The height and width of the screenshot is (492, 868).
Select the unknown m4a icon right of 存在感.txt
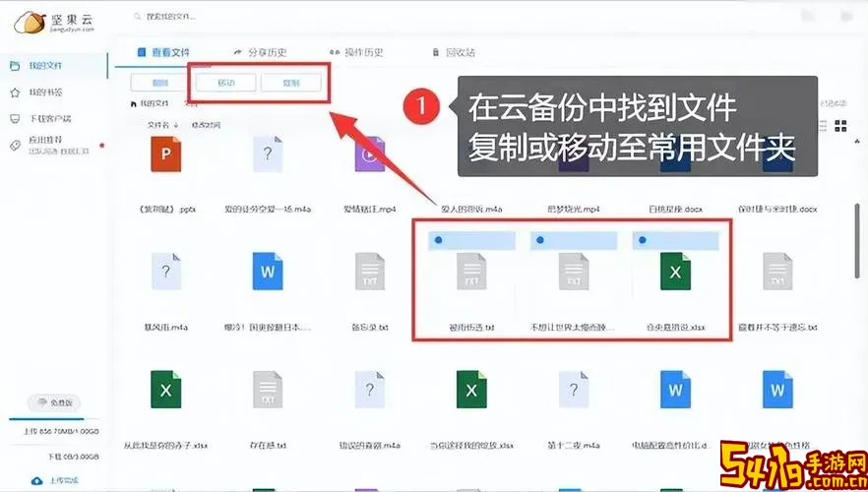[370, 390]
